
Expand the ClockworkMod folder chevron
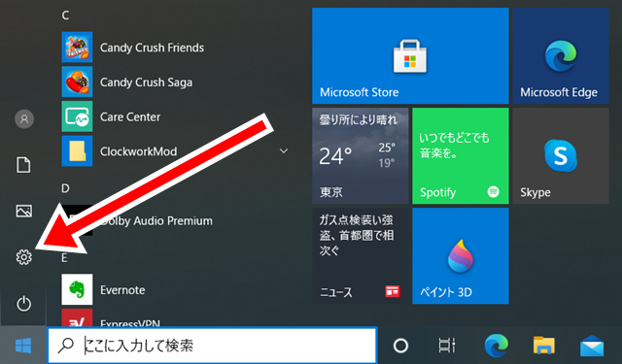click(284, 150)
